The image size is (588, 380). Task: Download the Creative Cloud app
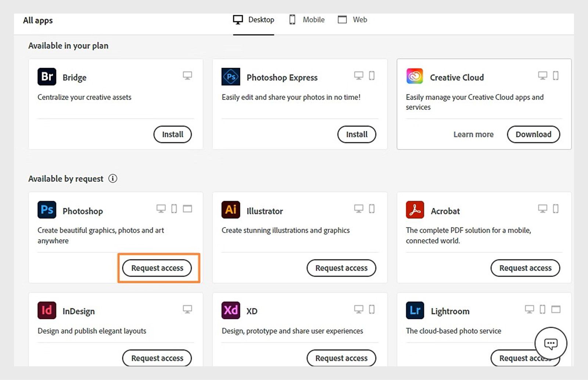533,134
